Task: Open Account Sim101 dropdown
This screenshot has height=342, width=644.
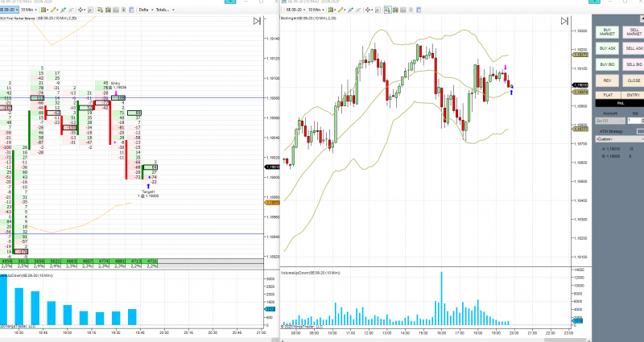Action: (x=610, y=121)
